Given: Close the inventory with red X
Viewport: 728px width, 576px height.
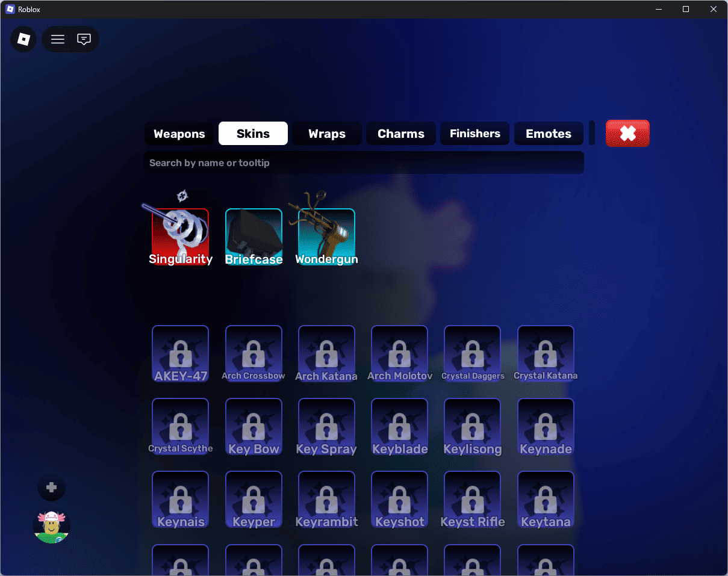Looking at the screenshot, I should pos(627,133).
